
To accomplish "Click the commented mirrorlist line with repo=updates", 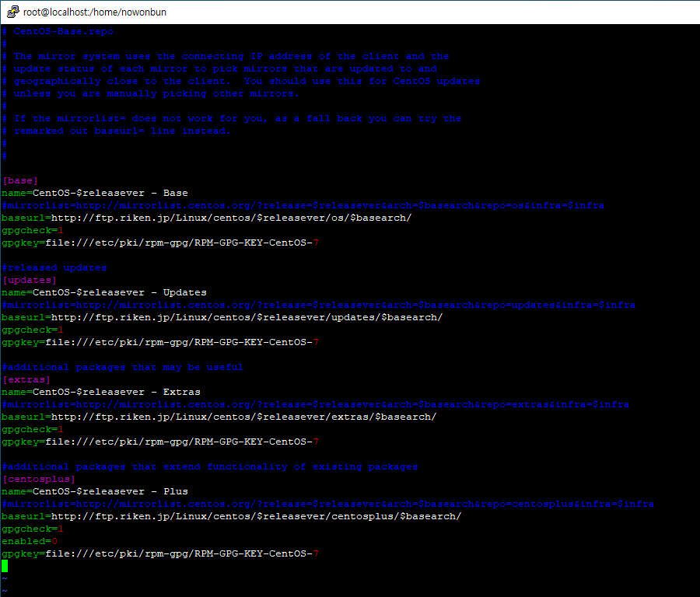I will pos(319,305).
